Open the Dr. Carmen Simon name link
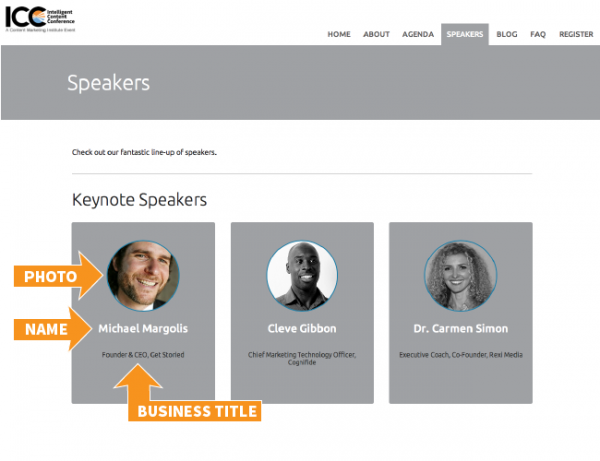This screenshot has height=461, width=600. pos(461,329)
